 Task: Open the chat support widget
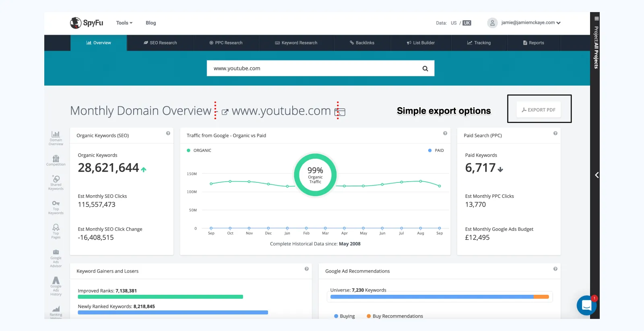coord(586,306)
